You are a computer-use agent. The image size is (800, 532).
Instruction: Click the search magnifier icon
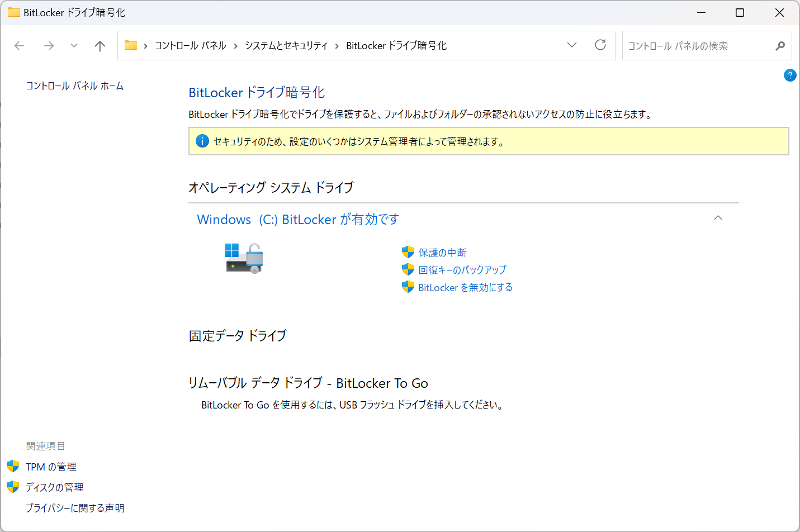pyautogui.click(x=780, y=46)
